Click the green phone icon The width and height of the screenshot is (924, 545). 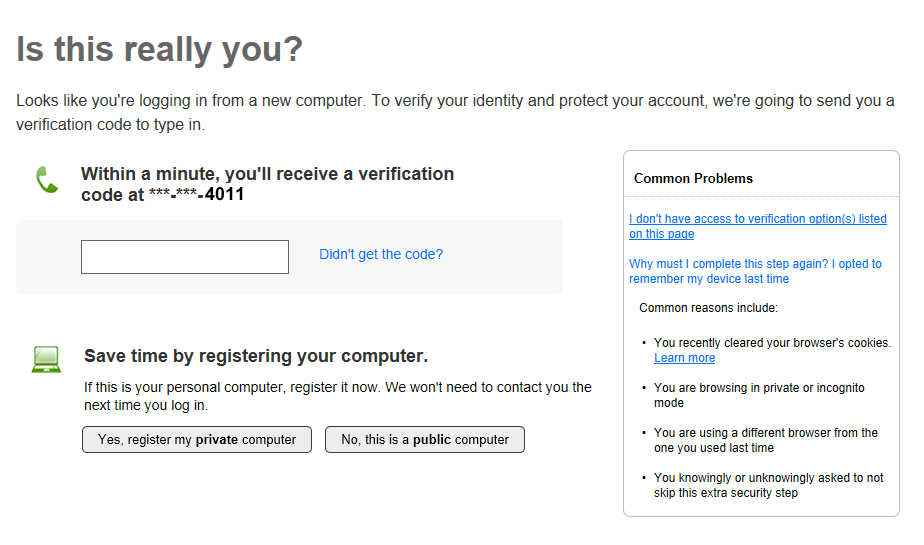[x=47, y=180]
